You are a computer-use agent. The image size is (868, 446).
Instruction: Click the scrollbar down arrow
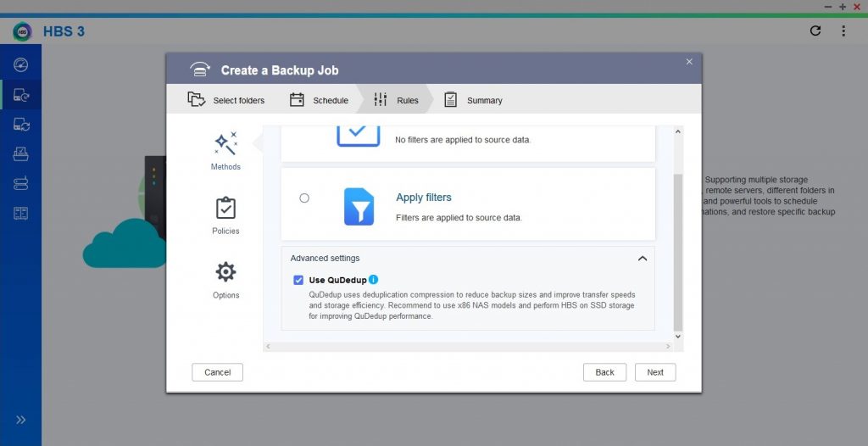678,337
